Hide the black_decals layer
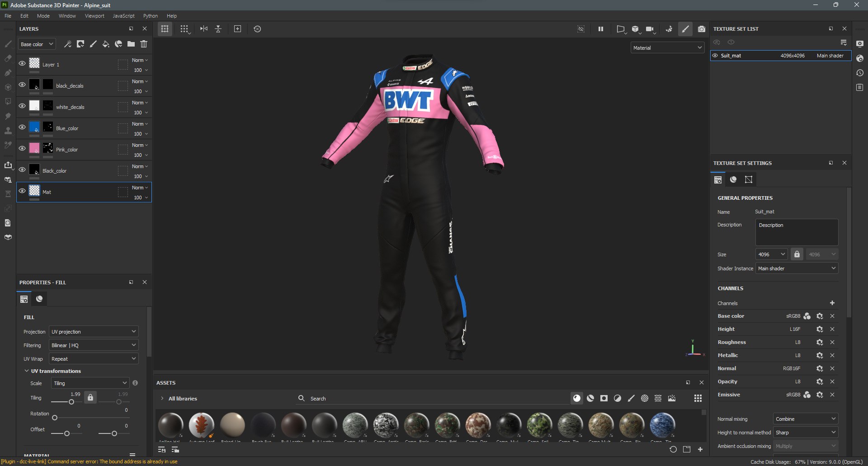This screenshot has height=466, width=868. pos(22,85)
